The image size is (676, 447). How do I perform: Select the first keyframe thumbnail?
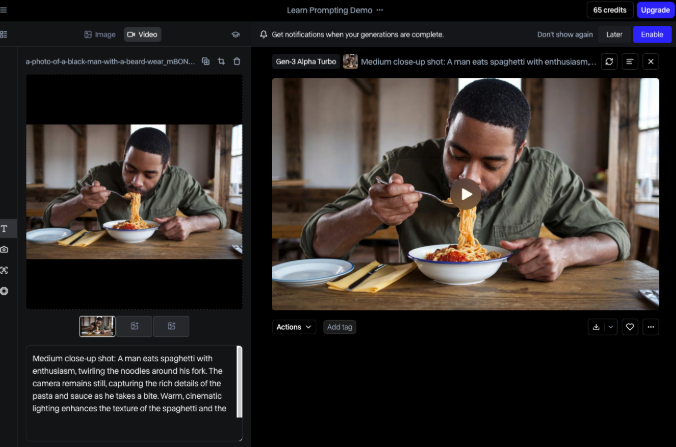[x=97, y=326]
